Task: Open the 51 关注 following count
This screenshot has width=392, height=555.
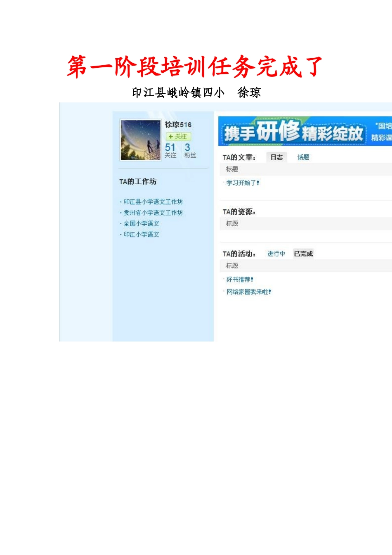Action: tap(170, 150)
